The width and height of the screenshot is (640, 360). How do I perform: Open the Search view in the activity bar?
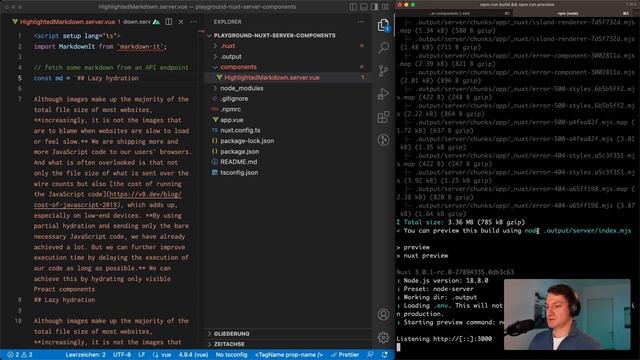(383, 48)
